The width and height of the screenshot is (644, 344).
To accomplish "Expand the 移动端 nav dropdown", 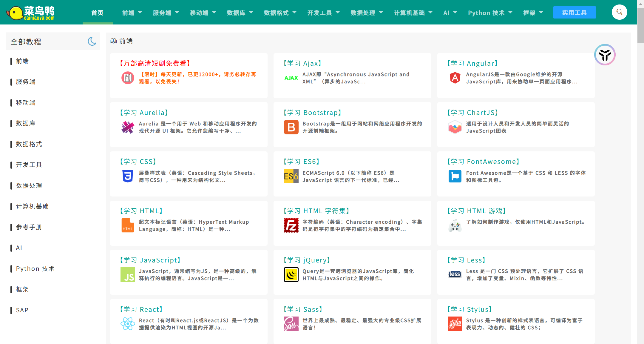I will click(x=203, y=13).
